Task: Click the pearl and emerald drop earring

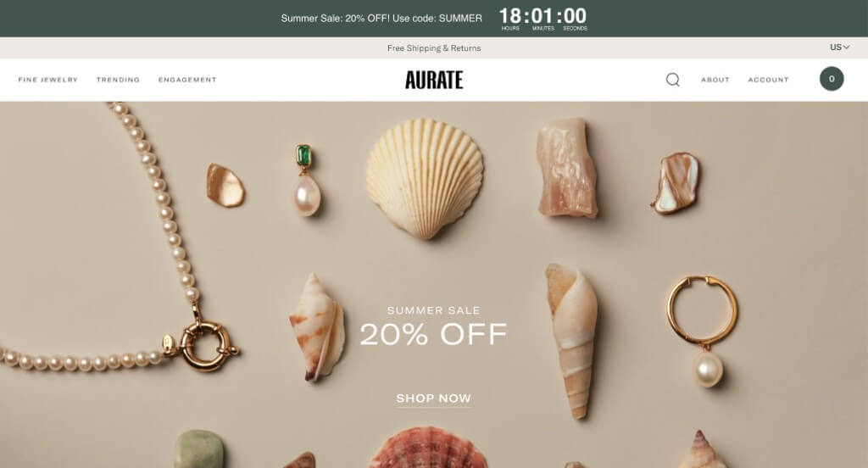Action: [x=306, y=181]
